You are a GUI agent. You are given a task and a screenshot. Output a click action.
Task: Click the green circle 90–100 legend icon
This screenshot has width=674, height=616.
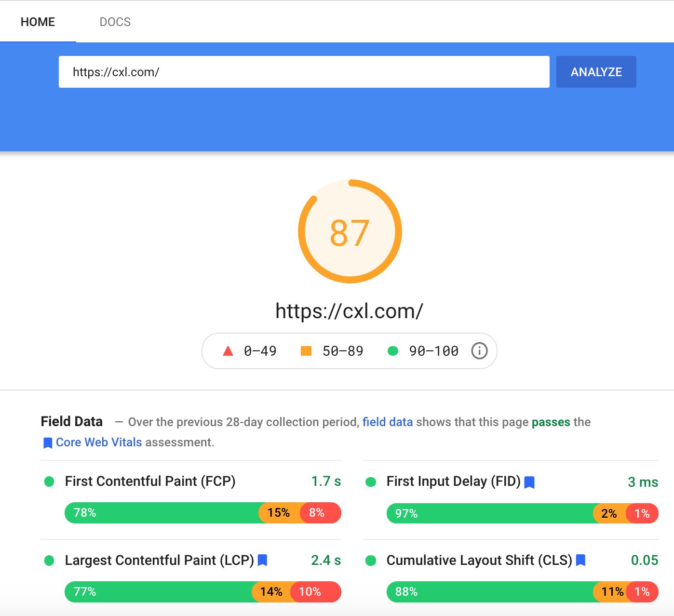[393, 351]
